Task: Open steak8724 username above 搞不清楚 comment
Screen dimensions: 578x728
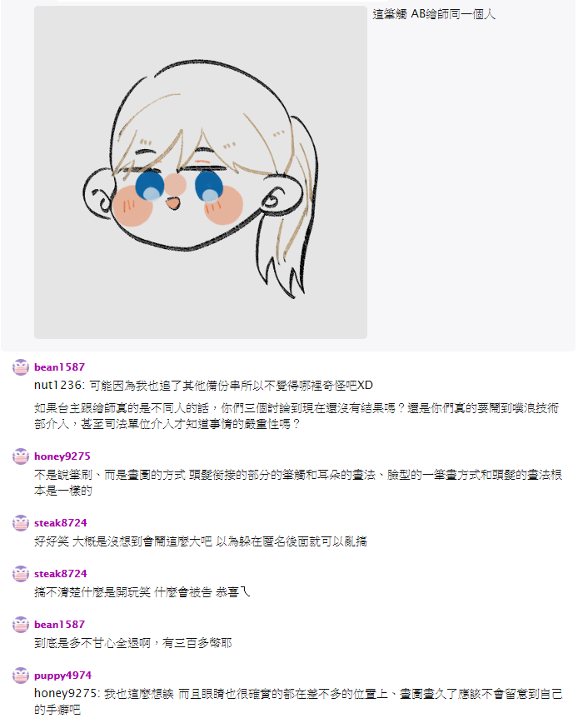Action: tap(60, 574)
